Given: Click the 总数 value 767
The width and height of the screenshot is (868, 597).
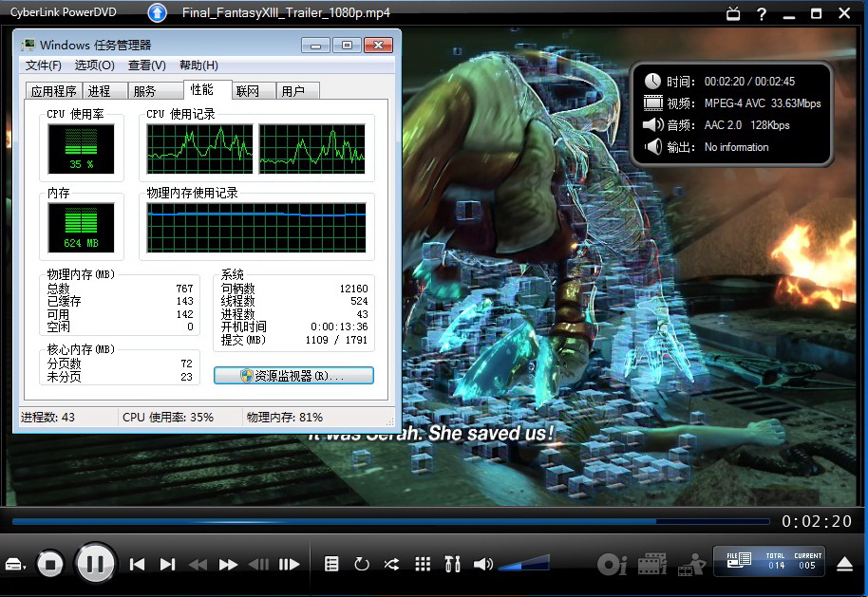Looking at the screenshot, I should point(184,289).
